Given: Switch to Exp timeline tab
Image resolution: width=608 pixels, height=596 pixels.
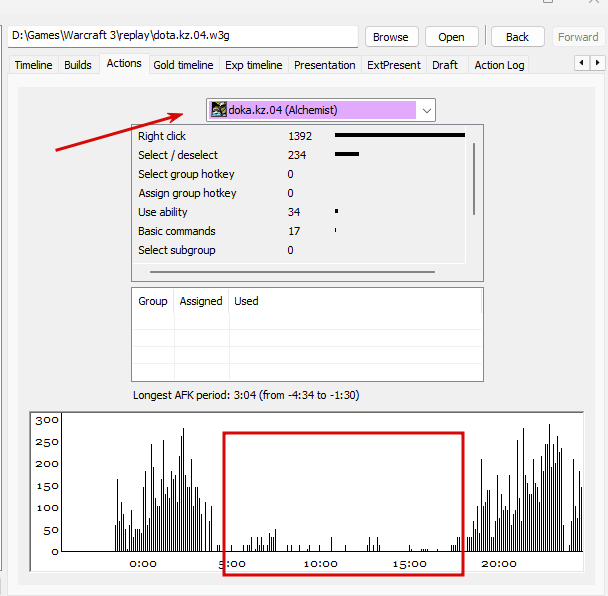Looking at the screenshot, I should [x=254, y=65].
